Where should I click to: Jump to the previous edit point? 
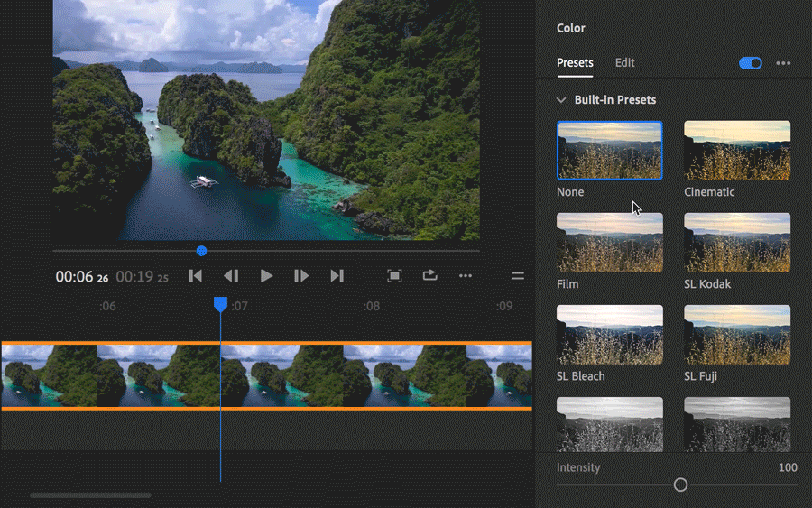point(195,276)
